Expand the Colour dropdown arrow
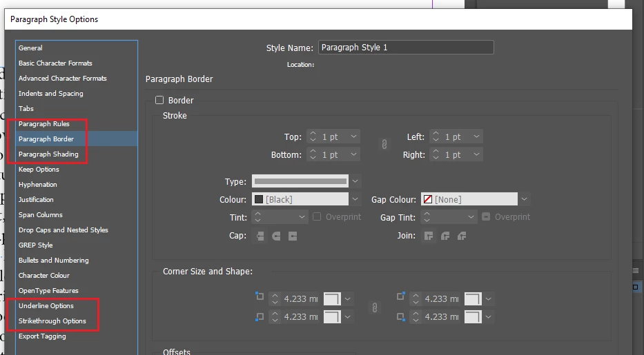644x355 pixels. (355, 199)
